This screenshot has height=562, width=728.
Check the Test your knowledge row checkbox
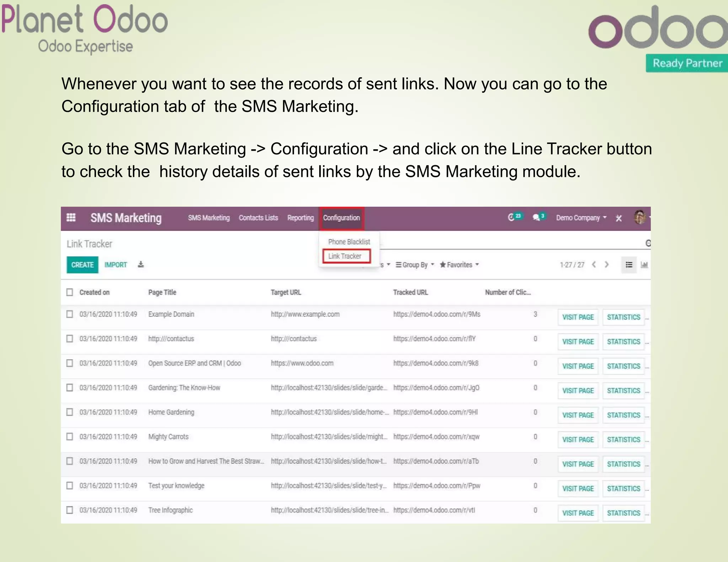(70, 486)
